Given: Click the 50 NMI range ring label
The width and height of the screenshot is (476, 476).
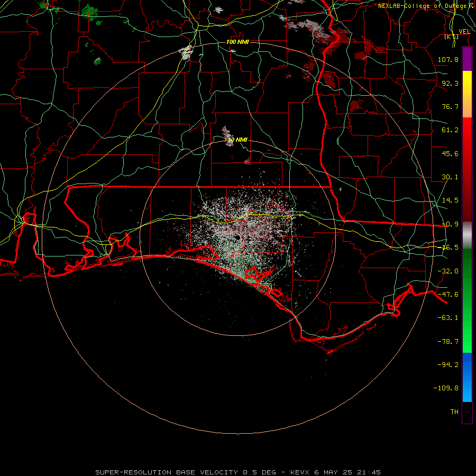Looking at the screenshot, I should coord(237,140).
